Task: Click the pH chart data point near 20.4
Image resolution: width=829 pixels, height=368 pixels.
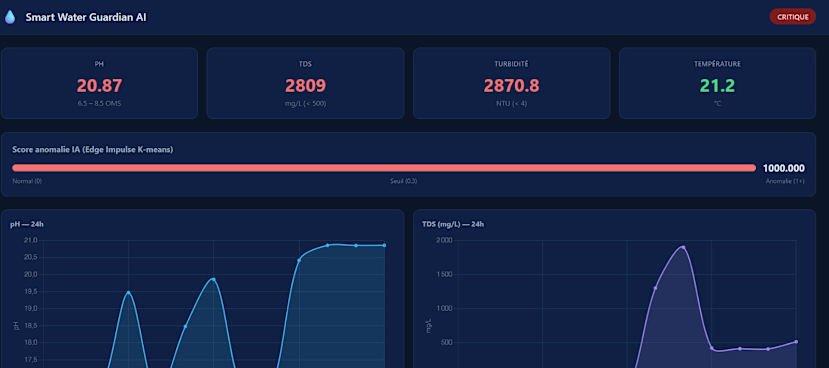Action: point(299,260)
